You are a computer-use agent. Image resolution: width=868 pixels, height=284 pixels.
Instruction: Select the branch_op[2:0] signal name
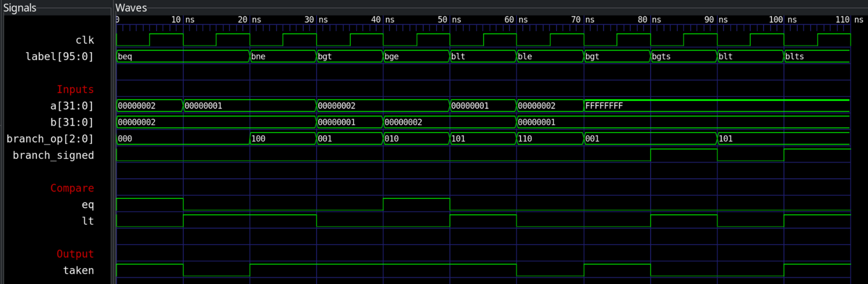pyautogui.click(x=50, y=139)
